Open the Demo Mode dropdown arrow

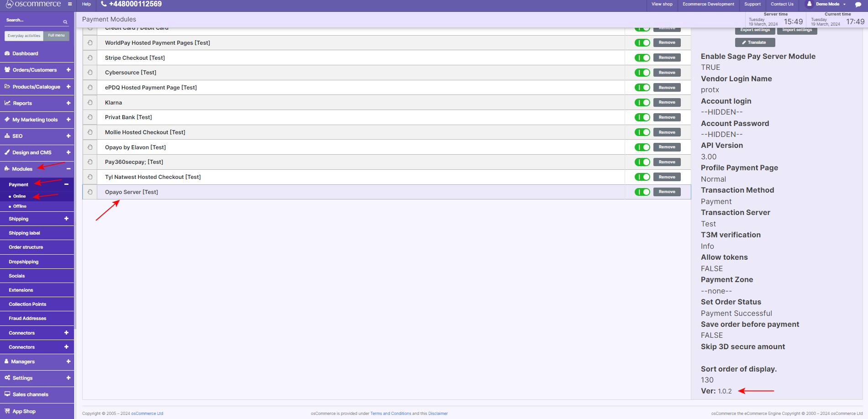pyautogui.click(x=844, y=4)
